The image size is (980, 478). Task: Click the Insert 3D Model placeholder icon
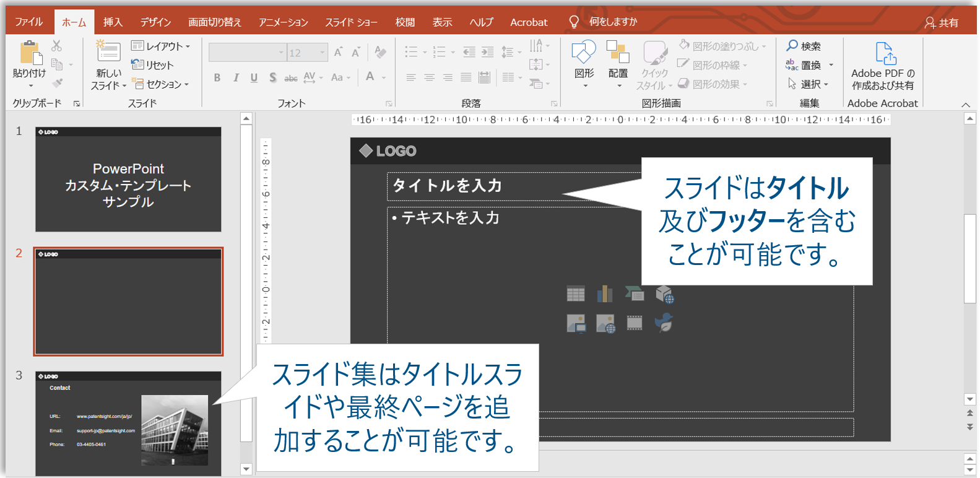664,294
